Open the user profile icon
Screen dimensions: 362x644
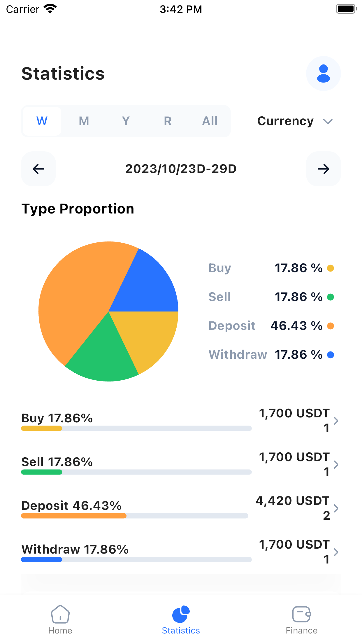tap(323, 73)
